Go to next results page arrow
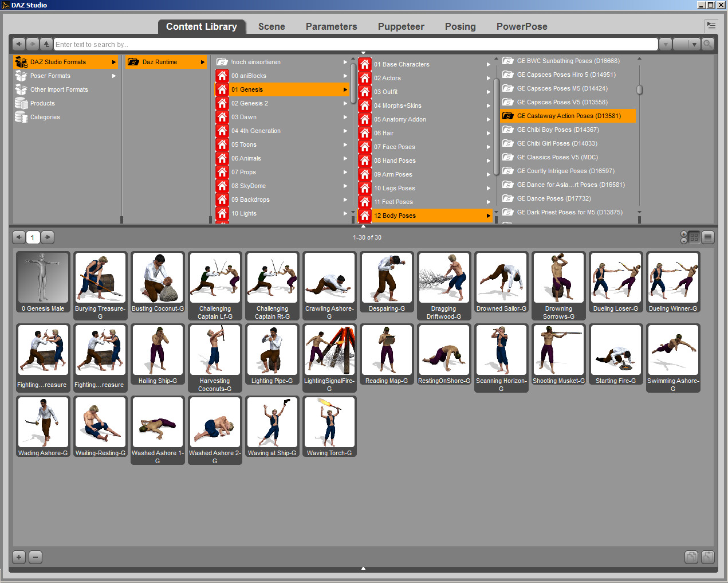 pyautogui.click(x=48, y=237)
